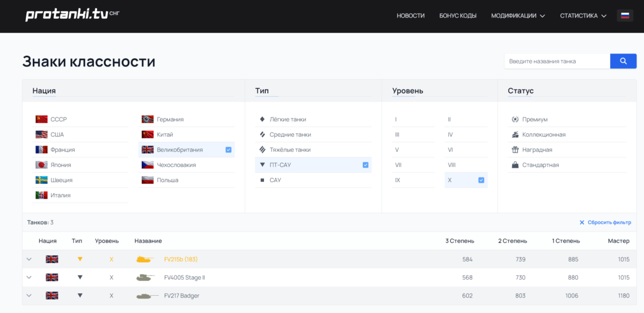Click the USSR flag icon
644x313 pixels.
pyautogui.click(x=42, y=120)
